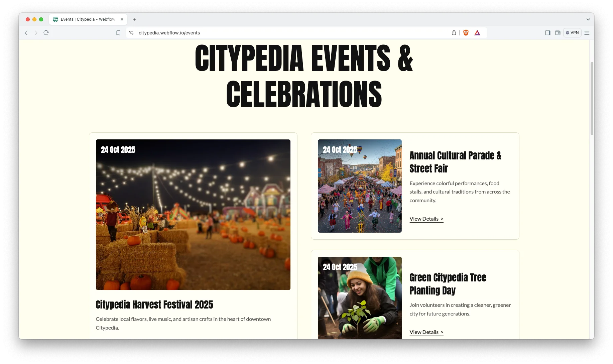Click the browser back arrow
The image size is (613, 364).
point(26,33)
